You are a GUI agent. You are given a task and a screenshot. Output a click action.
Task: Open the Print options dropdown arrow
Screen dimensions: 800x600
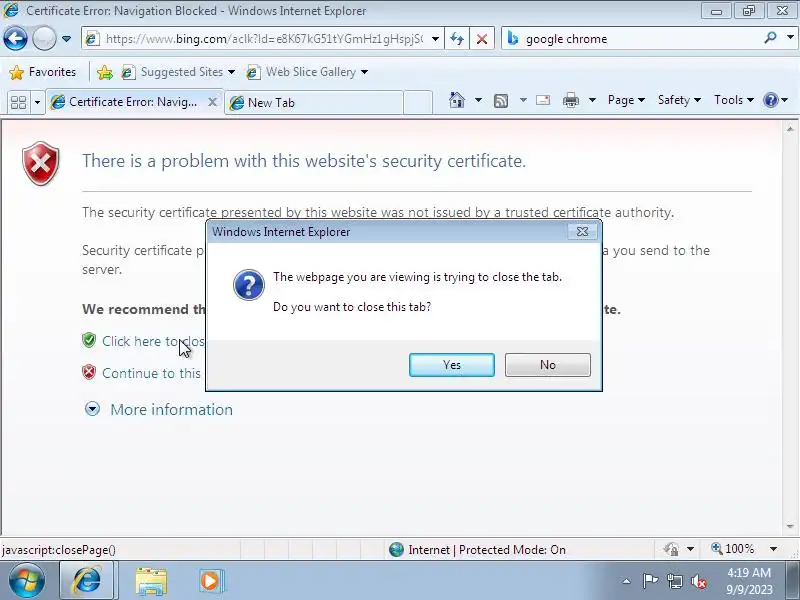(x=592, y=100)
